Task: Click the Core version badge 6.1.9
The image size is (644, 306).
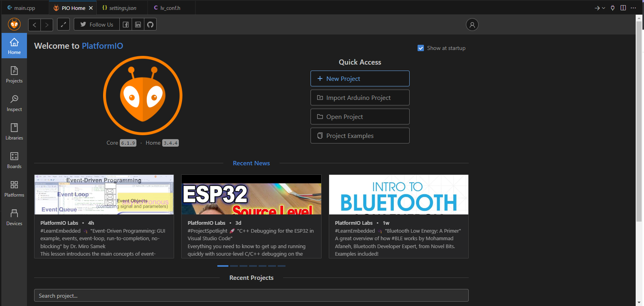Action: click(128, 143)
